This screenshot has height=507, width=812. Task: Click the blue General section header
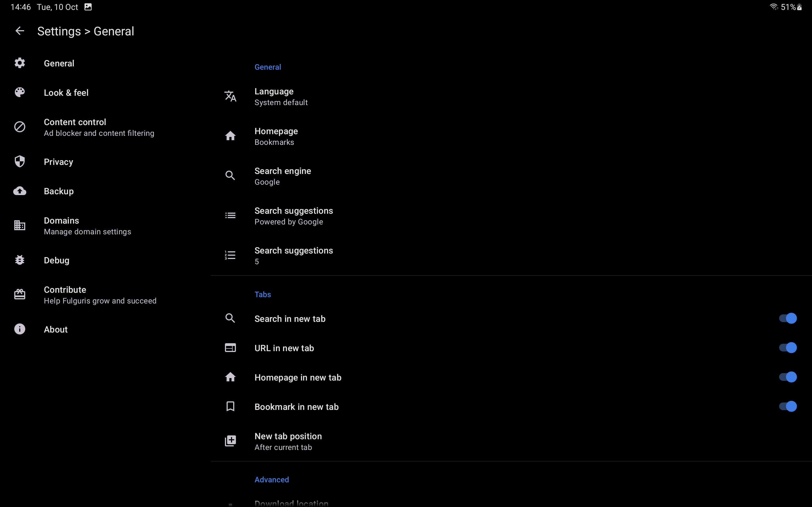267,67
